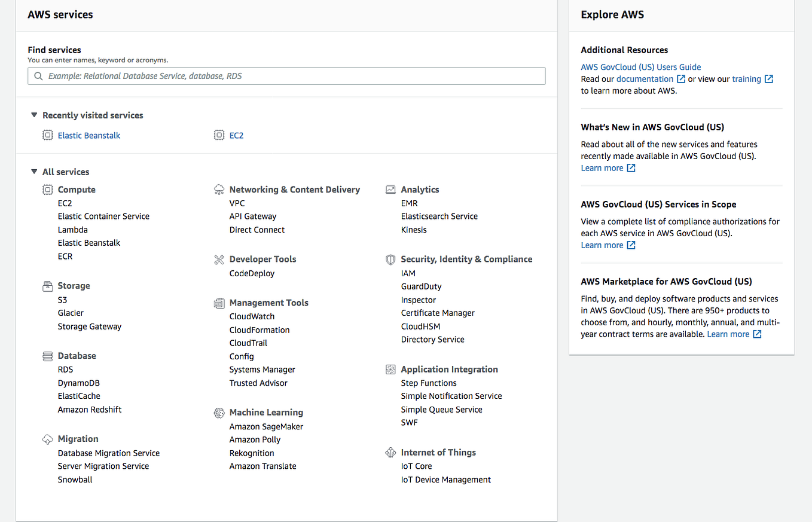Open CloudWatch under Management Tools

[252, 316]
